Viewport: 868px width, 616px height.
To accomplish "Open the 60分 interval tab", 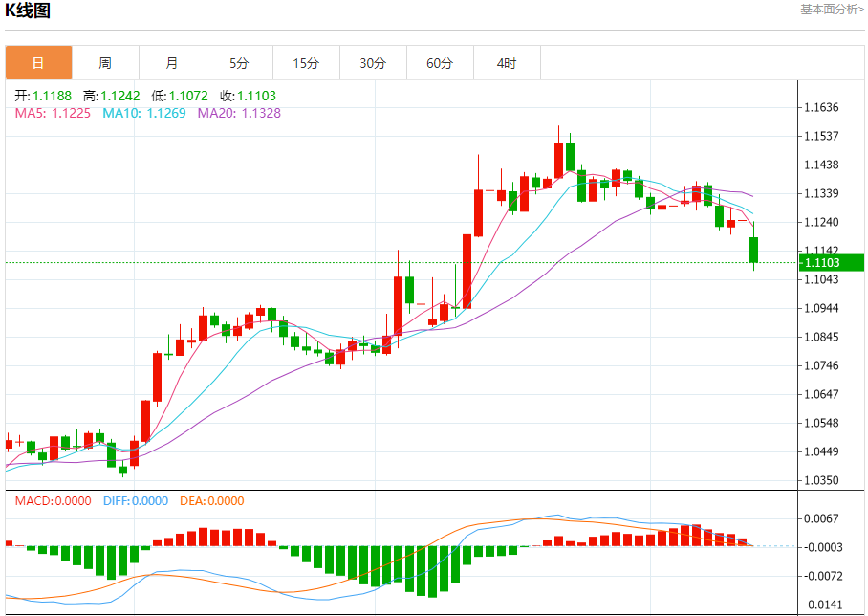I will click(440, 63).
